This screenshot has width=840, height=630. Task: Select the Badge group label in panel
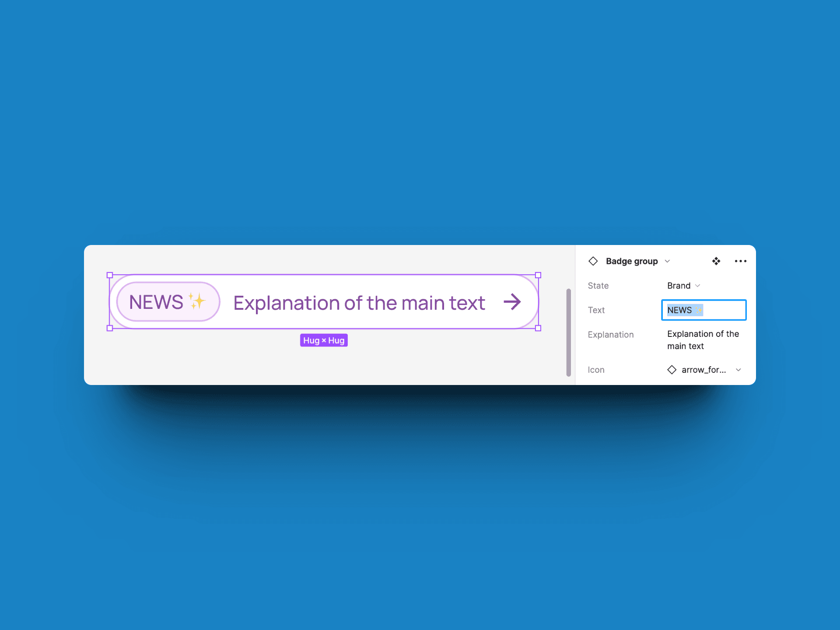[632, 261]
